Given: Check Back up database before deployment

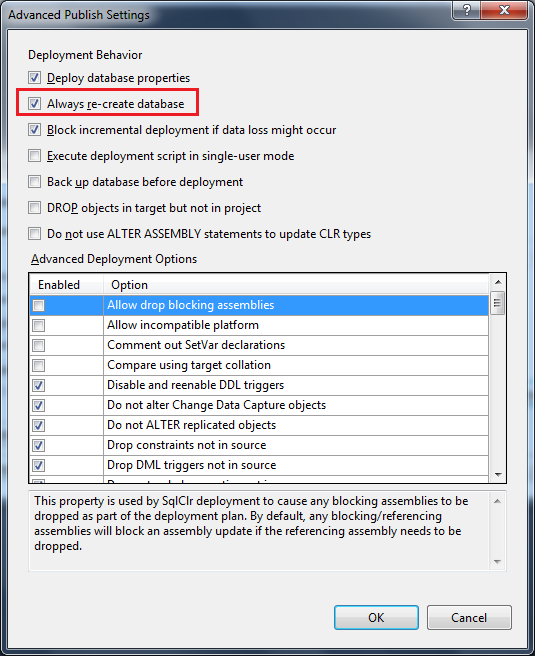Looking at the screenshot, I should [x=34, y=182].
